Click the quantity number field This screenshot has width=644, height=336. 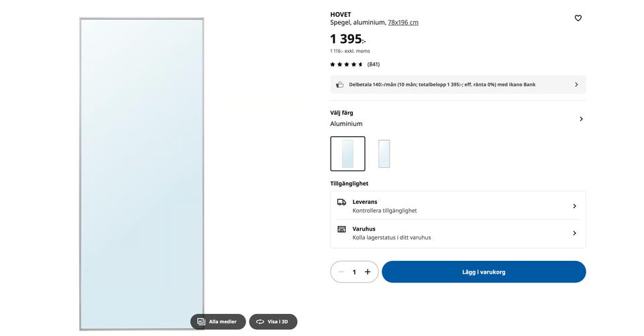[x=354, y=272]
